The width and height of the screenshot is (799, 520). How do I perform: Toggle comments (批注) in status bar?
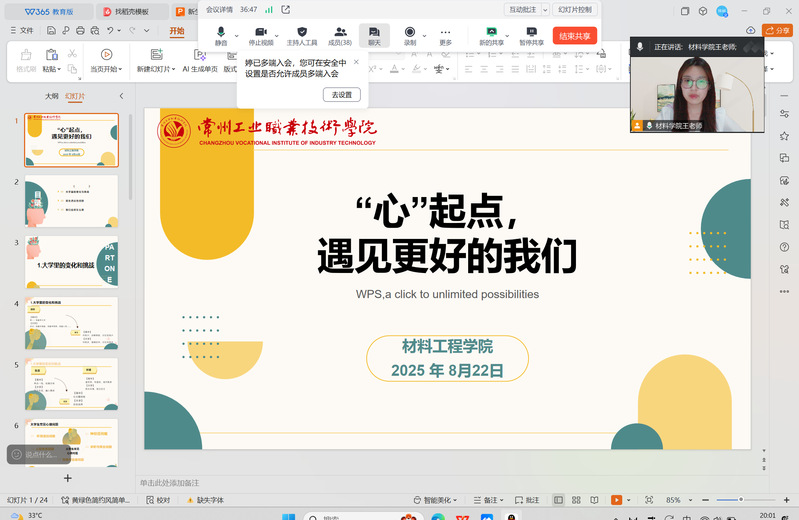tap(528, 500)
